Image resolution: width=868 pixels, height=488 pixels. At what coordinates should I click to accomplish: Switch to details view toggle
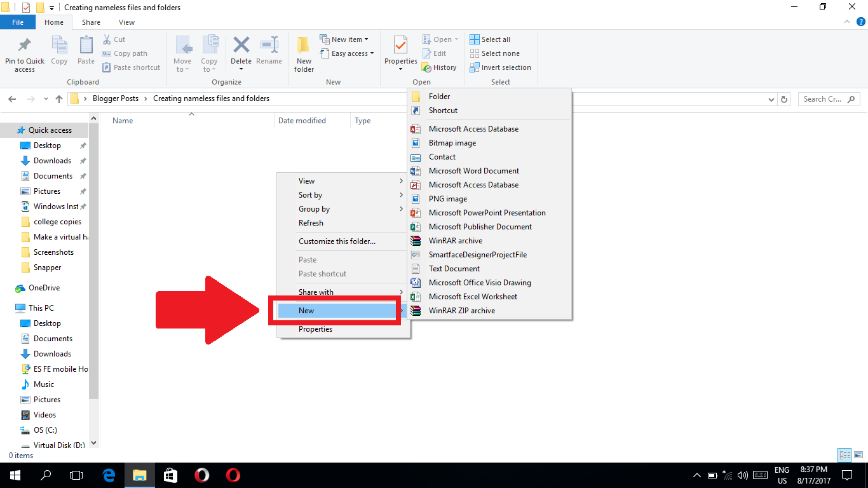pos(844,455)
